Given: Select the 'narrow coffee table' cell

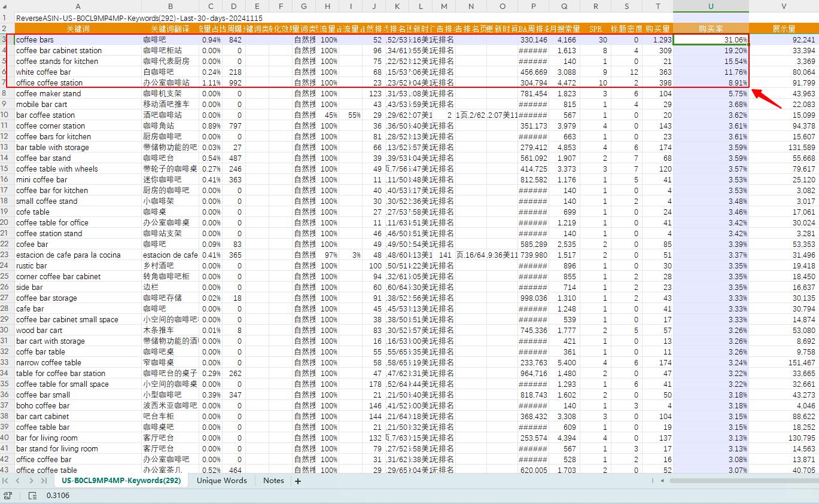Looking at the screenshot, I should click(78, 362).
